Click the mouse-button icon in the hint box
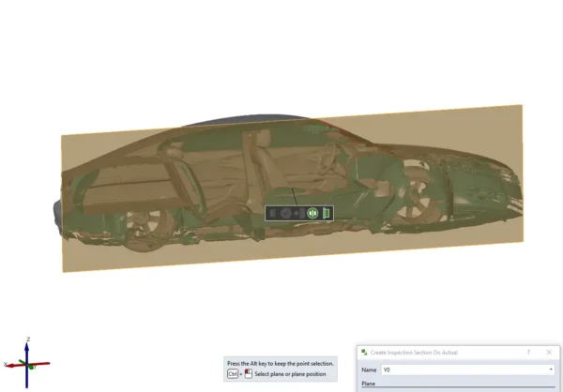563x392 pixels. (x=249, y=373)
